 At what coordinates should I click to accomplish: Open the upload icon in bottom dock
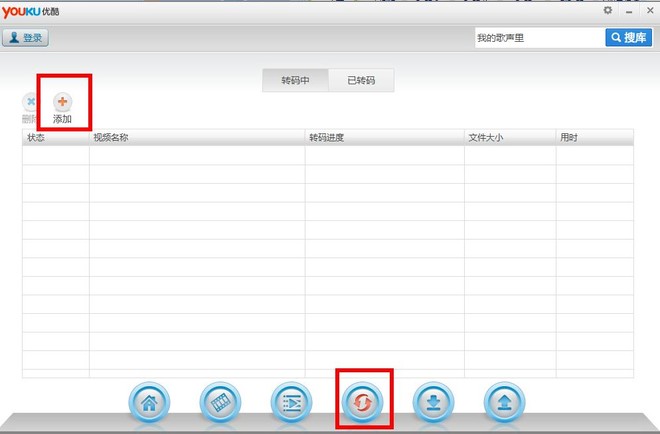[x=505, y=402]
